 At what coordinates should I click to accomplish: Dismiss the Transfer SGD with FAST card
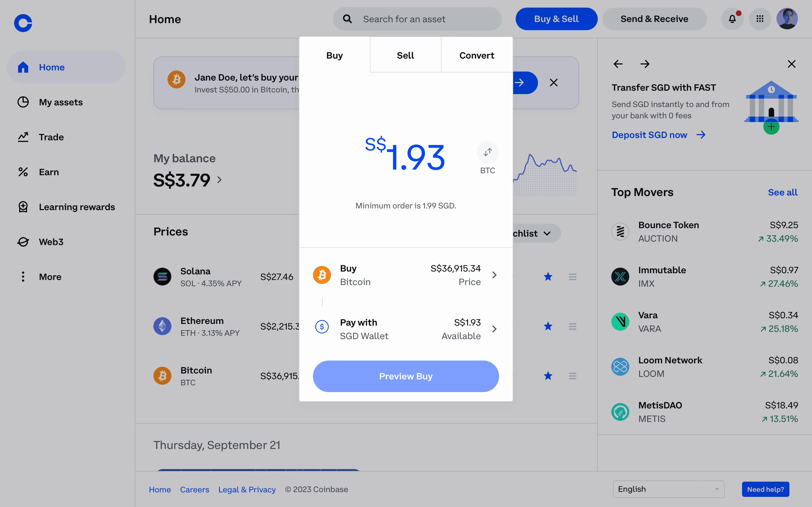[791, 64]
